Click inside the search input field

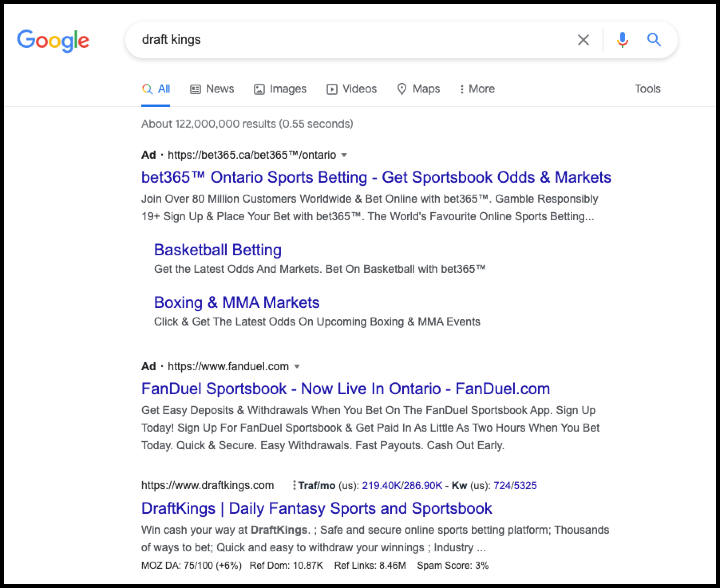(319, 39)
